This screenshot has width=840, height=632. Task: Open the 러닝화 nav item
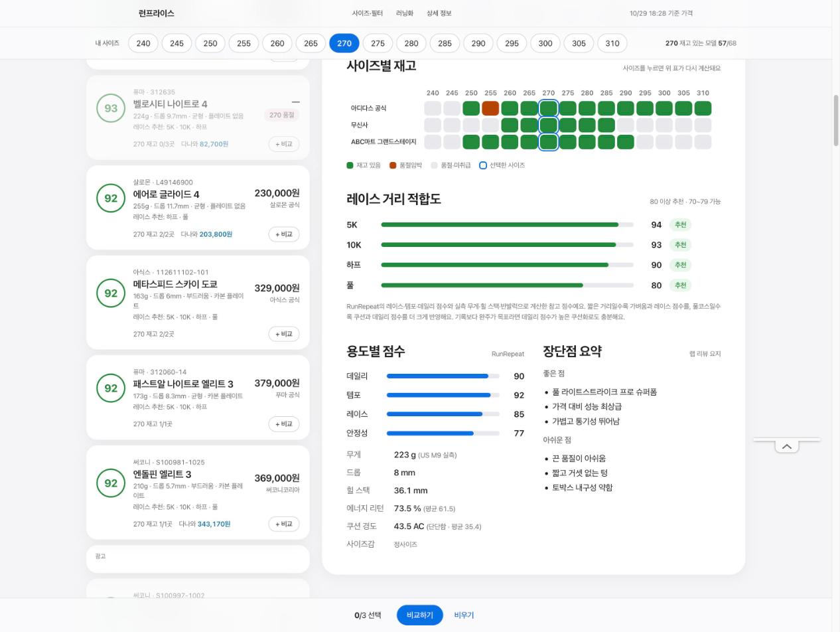pos(405,13)
